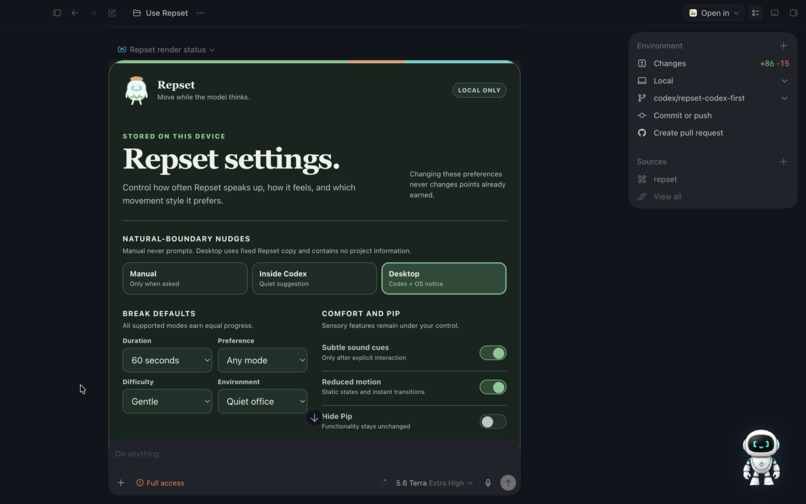Select the Manual nudge option

185,278
